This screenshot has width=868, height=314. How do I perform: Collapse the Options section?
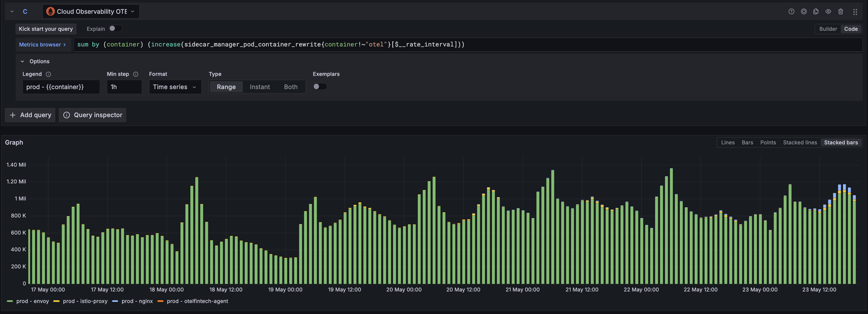23,61
